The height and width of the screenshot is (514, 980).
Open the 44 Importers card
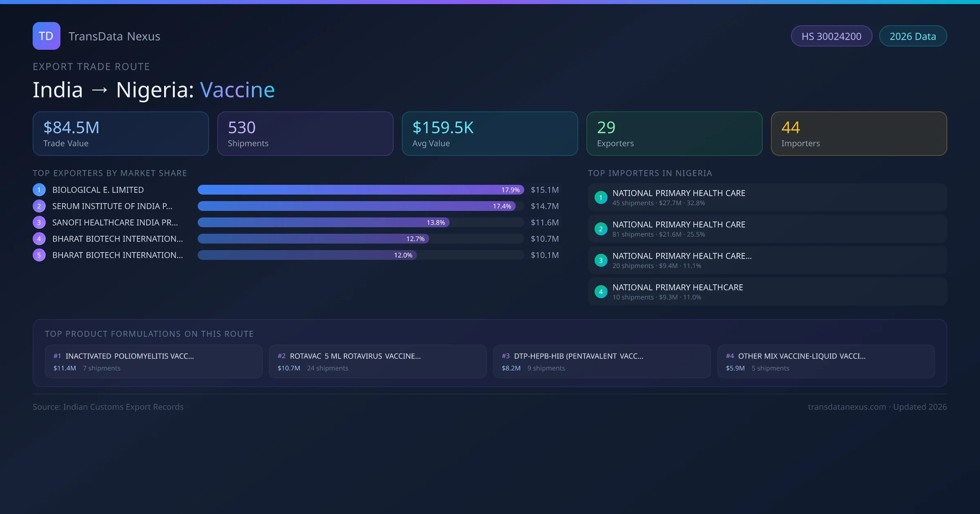tap(859, 134)
